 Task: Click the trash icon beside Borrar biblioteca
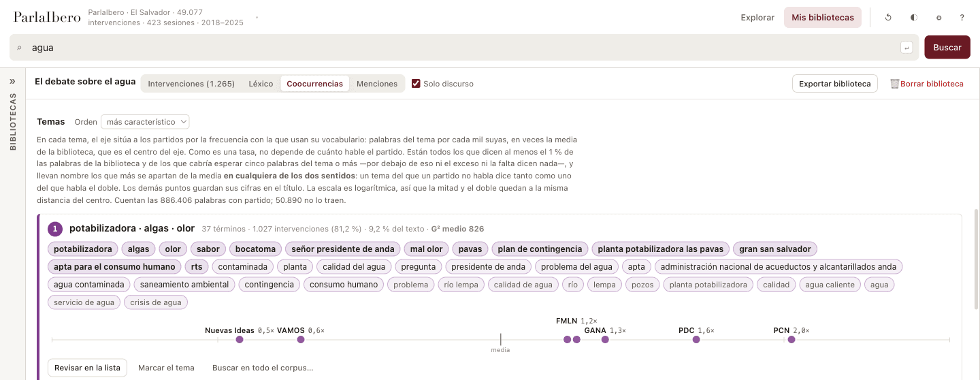[x=894, y=84]
